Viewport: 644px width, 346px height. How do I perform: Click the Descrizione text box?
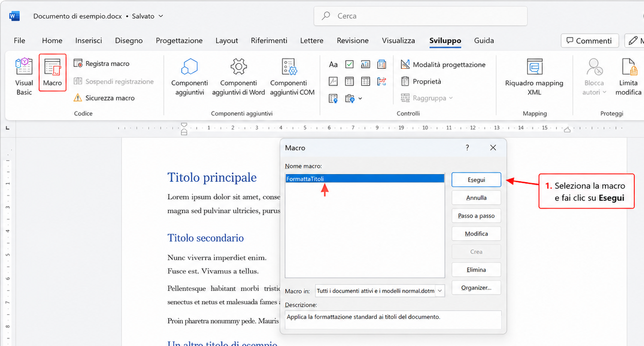(x=393, y=320)
